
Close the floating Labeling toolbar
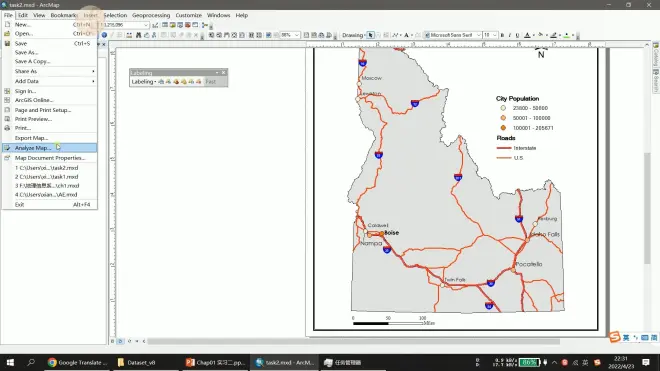coord(224,73)
